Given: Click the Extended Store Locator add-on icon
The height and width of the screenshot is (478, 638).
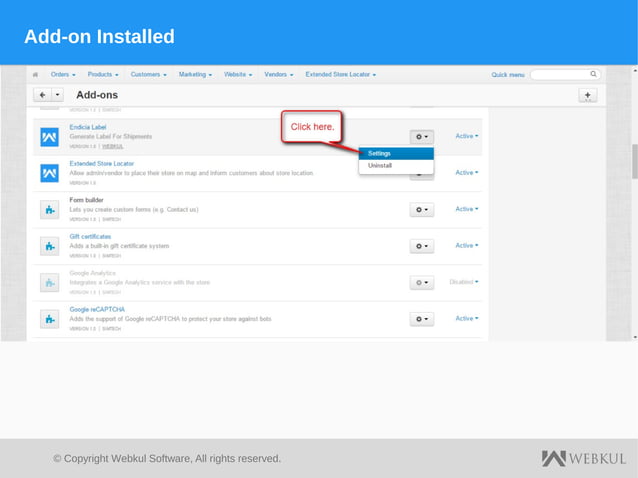Looking at the screenshot, I should (49, 173).
